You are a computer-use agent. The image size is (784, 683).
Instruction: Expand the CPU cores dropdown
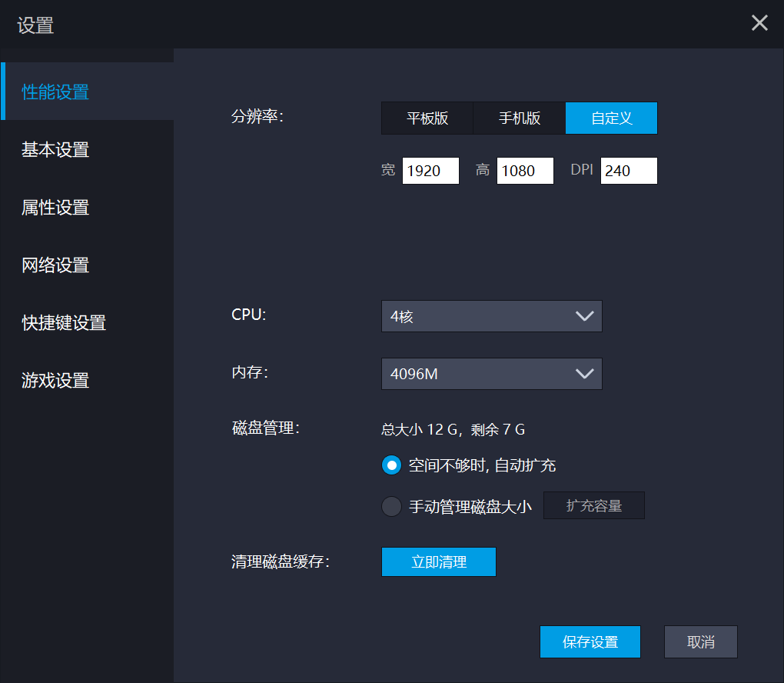[491, 316]
